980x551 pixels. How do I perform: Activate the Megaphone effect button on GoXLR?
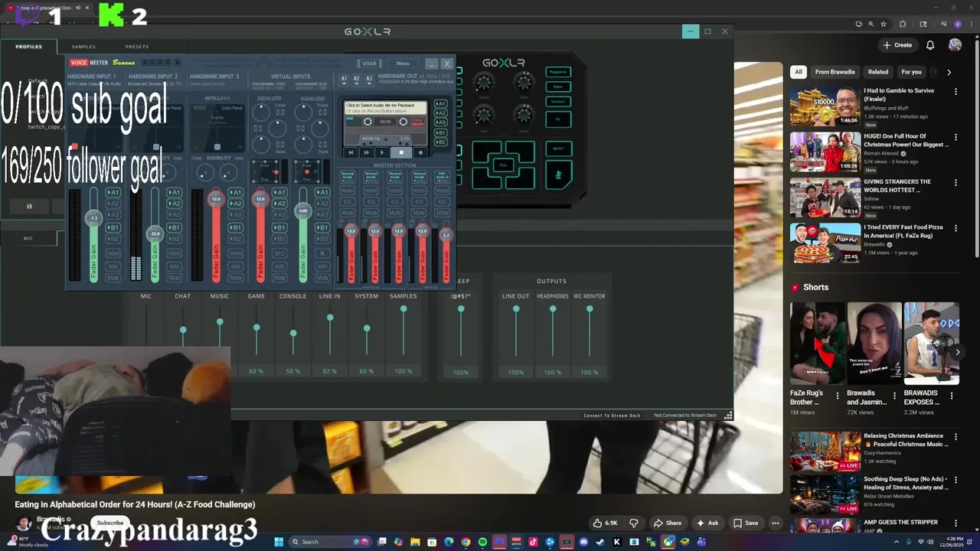(558, 72)
